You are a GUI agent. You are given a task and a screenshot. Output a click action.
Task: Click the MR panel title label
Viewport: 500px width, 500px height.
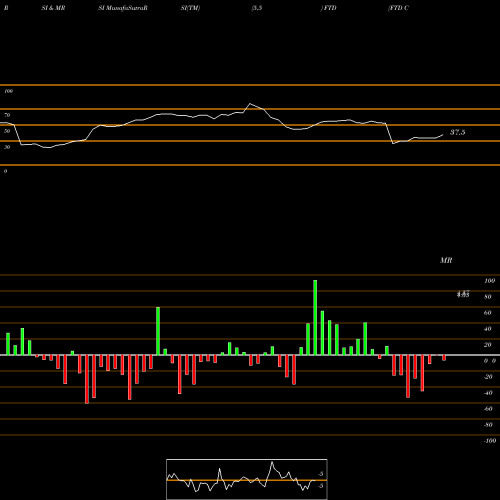pyautogui.click(x=446, y=260)
